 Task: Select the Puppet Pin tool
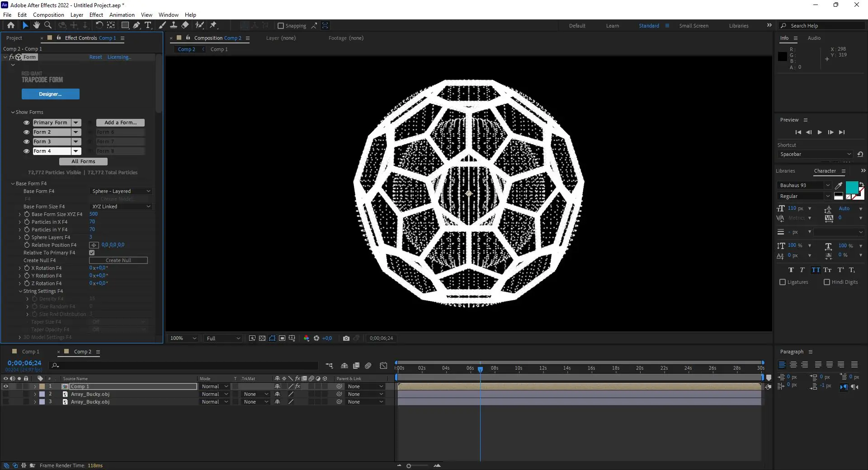coord(213,25)
